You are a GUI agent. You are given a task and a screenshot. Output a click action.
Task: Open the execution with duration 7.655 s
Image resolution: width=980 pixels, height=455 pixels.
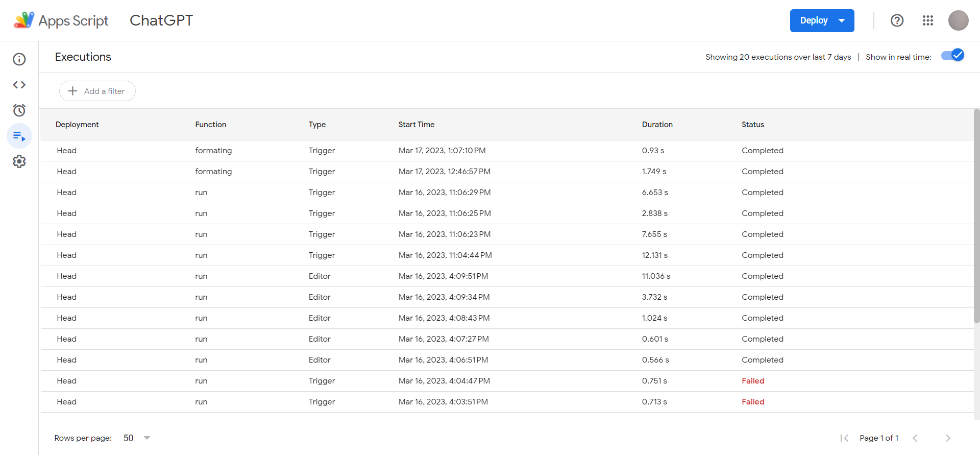tap(506, 234)
